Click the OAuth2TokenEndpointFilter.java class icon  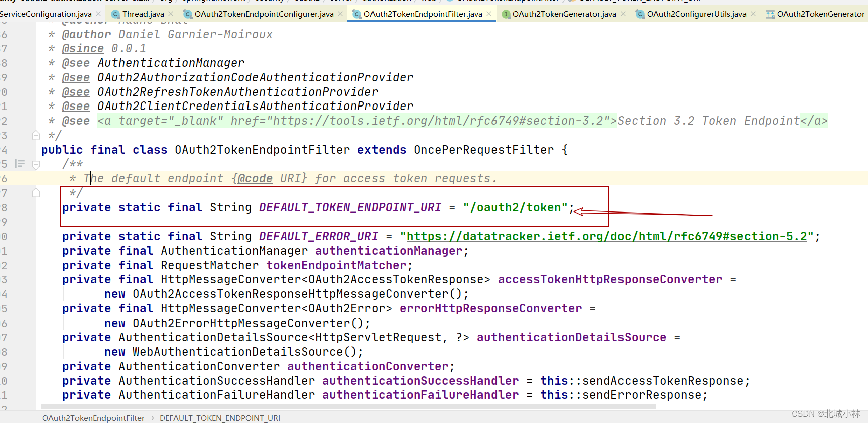[x=357, y=14]
